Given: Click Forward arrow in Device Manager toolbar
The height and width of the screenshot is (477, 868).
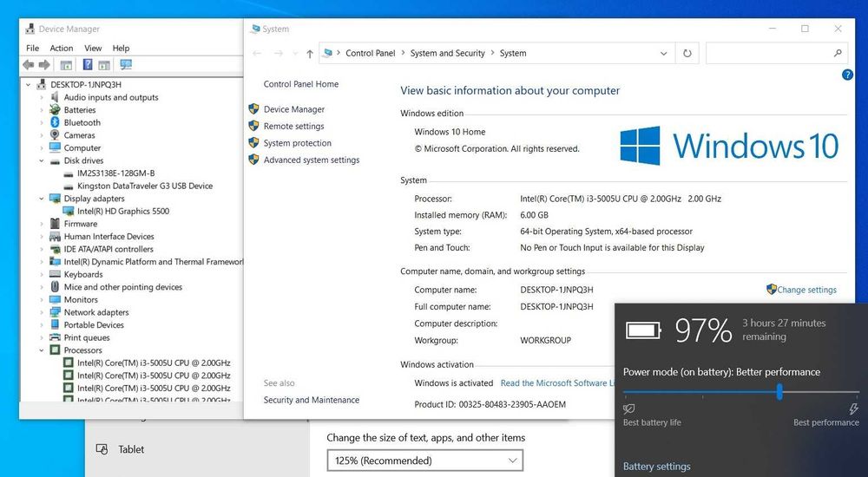Looking at the screenshot, I should 44,65.
